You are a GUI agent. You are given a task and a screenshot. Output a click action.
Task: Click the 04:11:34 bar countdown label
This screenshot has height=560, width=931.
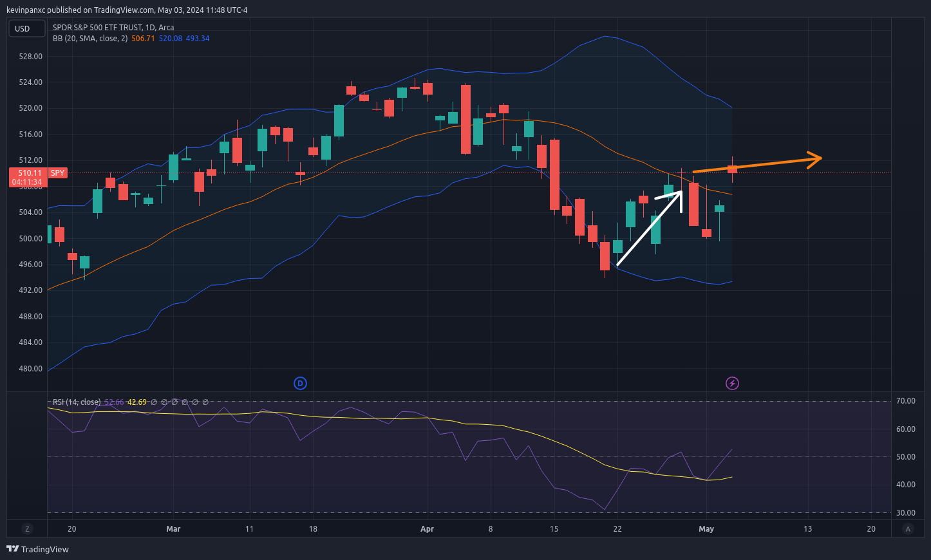tap(27, 182)
